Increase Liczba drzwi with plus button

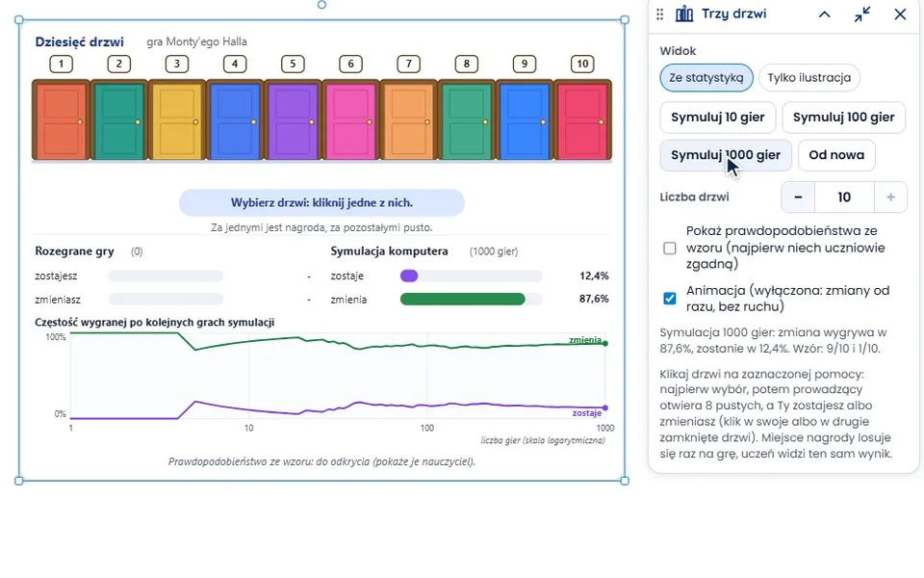[890, 197]
